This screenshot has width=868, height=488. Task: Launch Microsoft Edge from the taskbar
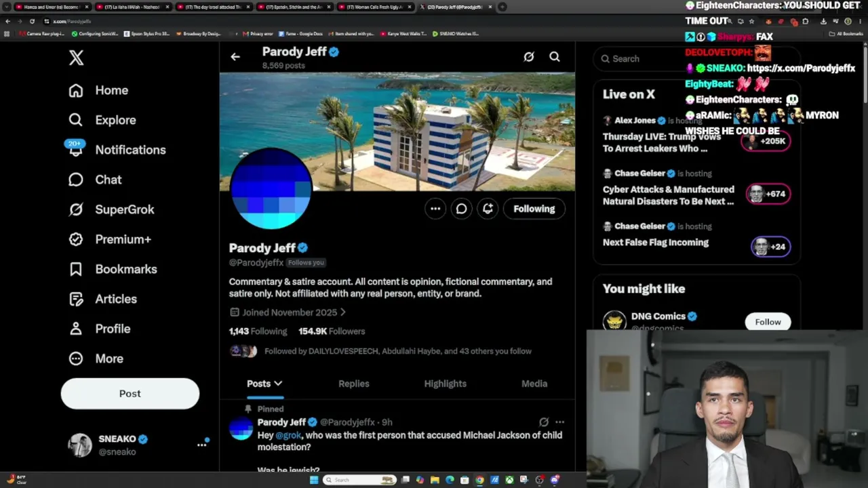(450, 480)
